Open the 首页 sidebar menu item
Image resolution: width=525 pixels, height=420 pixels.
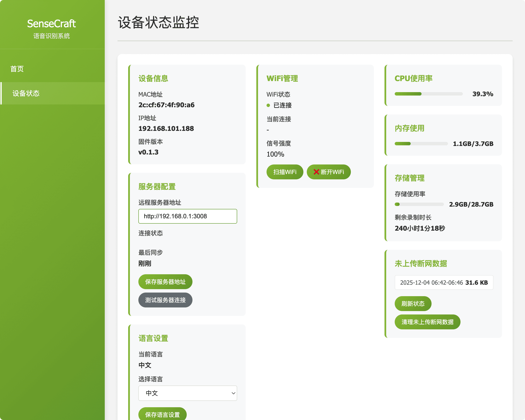pyautogui.click(x=17, y=69)
